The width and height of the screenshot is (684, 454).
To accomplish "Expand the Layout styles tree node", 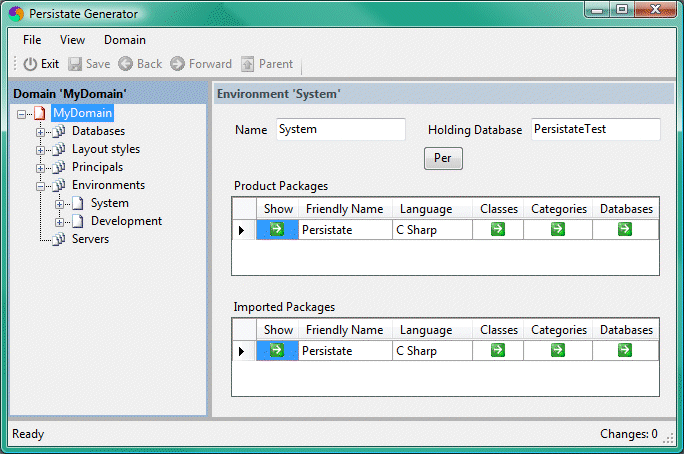I will (x=41, y=150).
